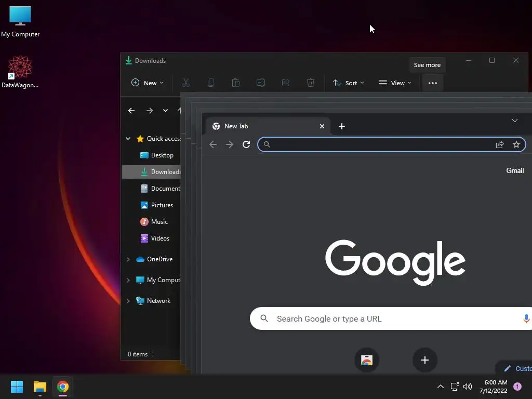Select OneDrive in the navigation pane
Image resolution: width=532 pixels, height=399 pixels.
click(154, 259)
